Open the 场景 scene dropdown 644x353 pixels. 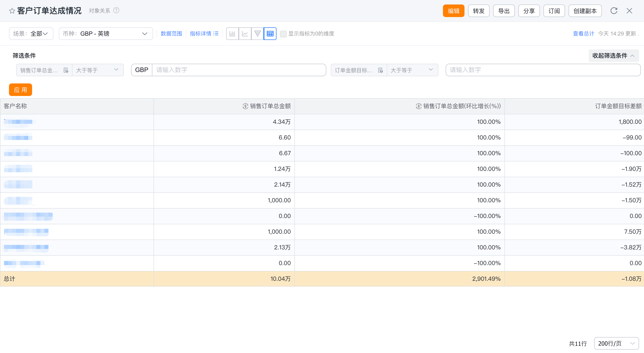tap(31, 34)
